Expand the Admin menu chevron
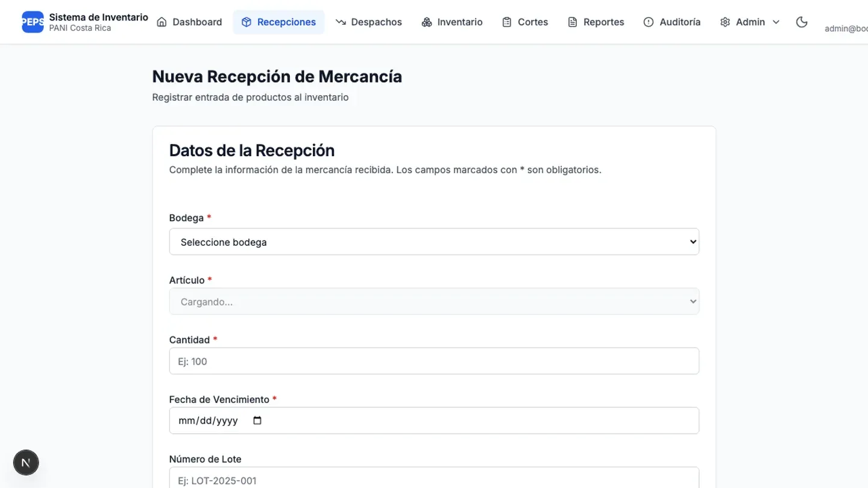Image resolution: width=868 pixels, height=488 pixels. point(776,22)
